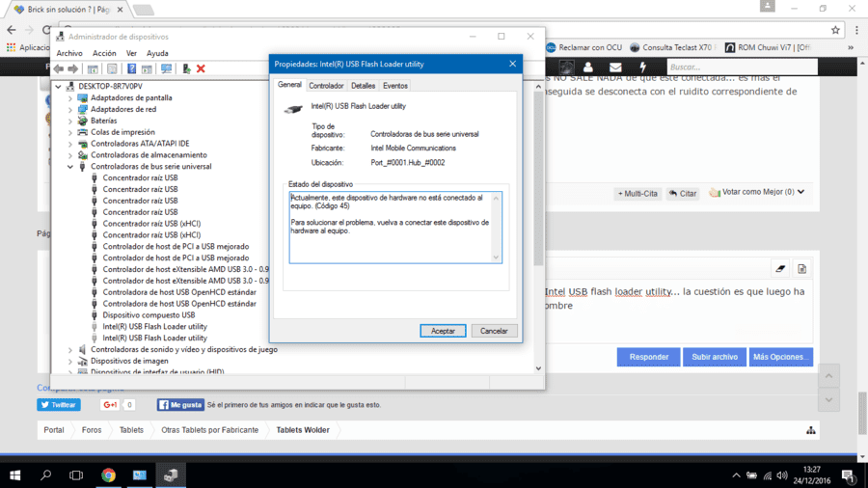The width and height of the screenshot is (868, 488).
Task: Click forum lightning bolt alerts icon
Action: coord(642,67)
